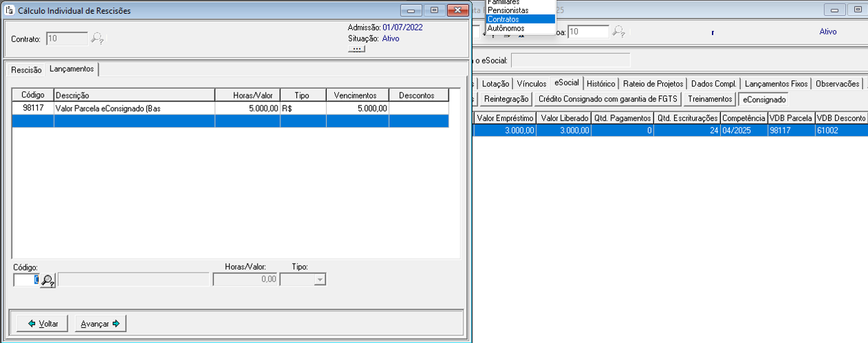
Task: Focus the bottom Código input field
Action: 26,280
